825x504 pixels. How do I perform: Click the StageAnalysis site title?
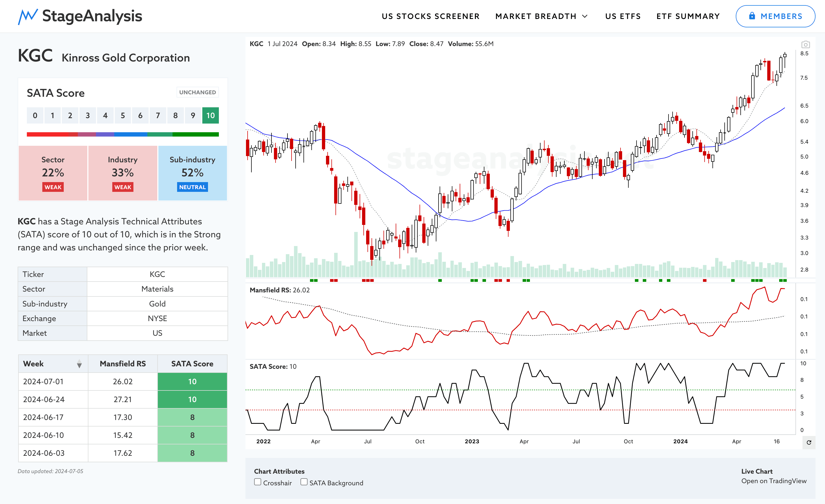[x=92, y=16]
